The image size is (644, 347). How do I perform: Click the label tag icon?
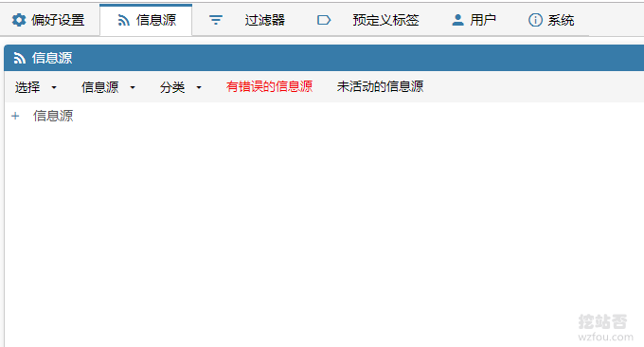[324, 20]
